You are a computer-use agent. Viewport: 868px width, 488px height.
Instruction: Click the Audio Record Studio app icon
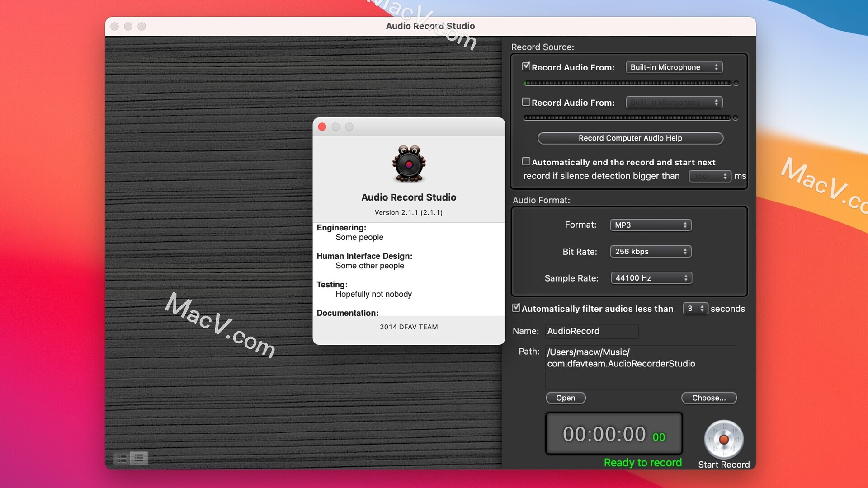(409, 164)
